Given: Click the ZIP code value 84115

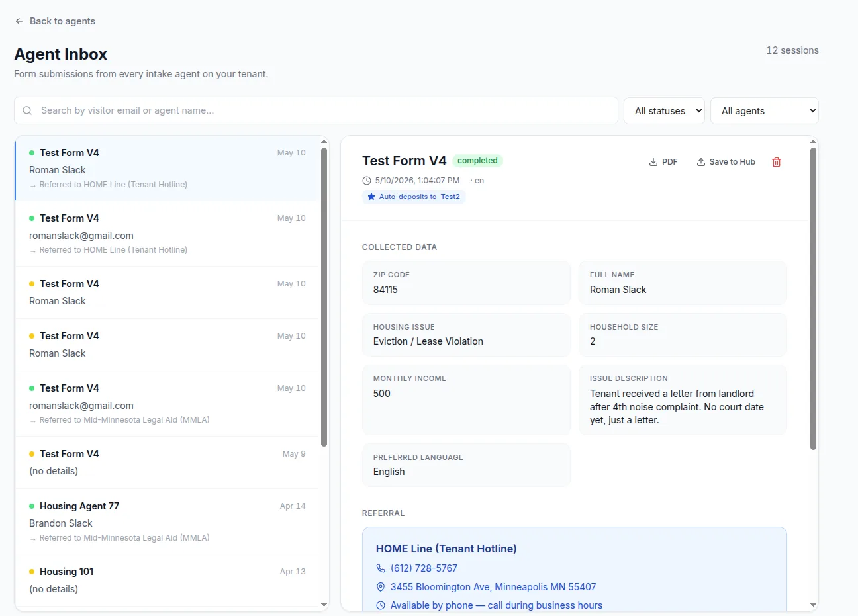Looking at the screenshot, I should (x=385, y=290).
